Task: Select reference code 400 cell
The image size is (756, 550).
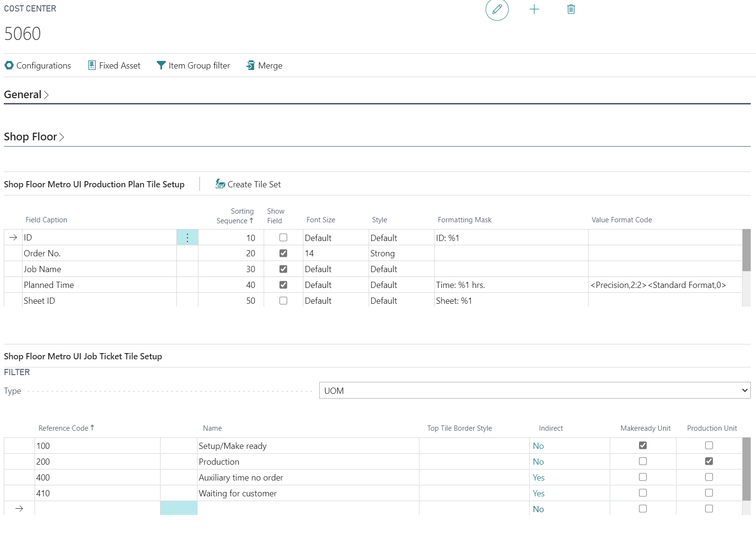Action: (x=97, y=478)
